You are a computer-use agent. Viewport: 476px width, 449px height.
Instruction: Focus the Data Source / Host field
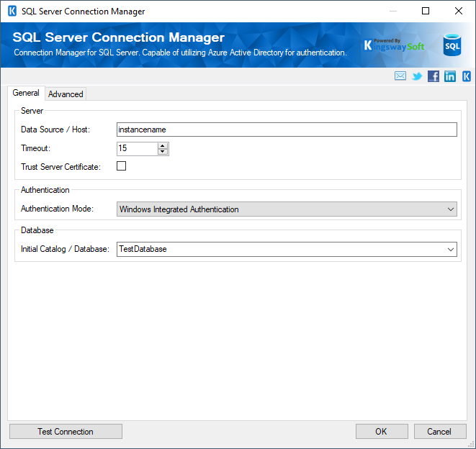[287, 130]
